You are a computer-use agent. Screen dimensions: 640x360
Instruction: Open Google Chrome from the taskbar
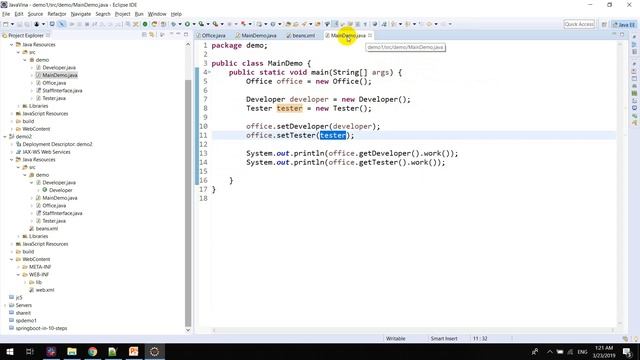[93, 351]
